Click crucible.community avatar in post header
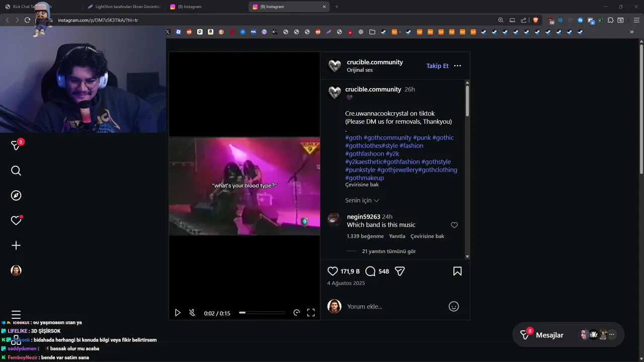Screen dimensions: 644x362 pos(335,66)
